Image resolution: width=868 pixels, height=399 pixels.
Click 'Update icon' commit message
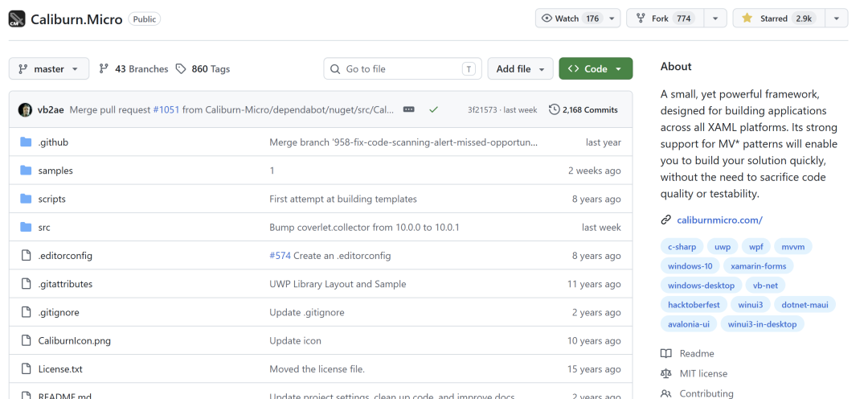(x=295, y=341)
